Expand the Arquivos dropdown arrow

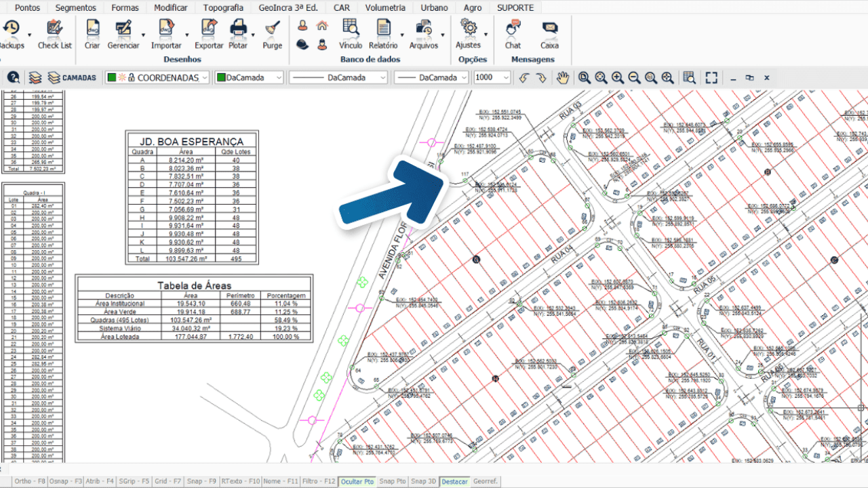tap(443, 34)
